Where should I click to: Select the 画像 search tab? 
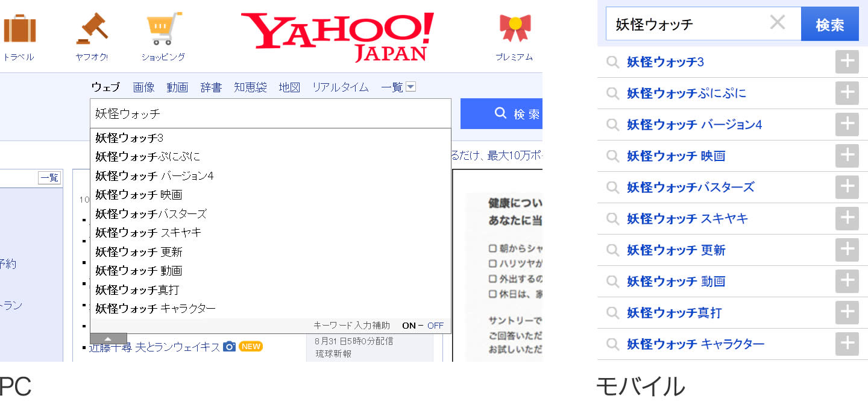tap(143, 87)
